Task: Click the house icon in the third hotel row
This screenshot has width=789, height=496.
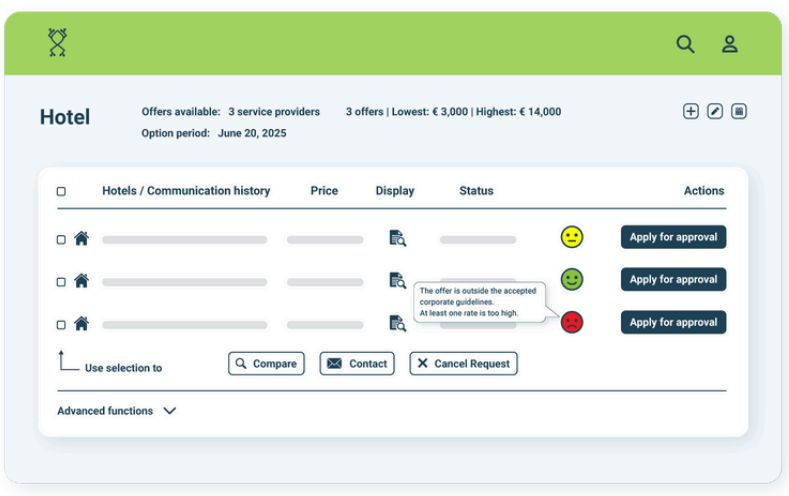Action: (82, 323)
